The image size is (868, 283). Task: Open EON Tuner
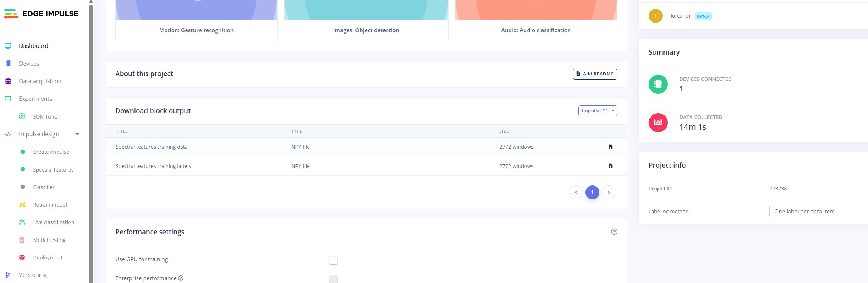[x=46, y=117]
